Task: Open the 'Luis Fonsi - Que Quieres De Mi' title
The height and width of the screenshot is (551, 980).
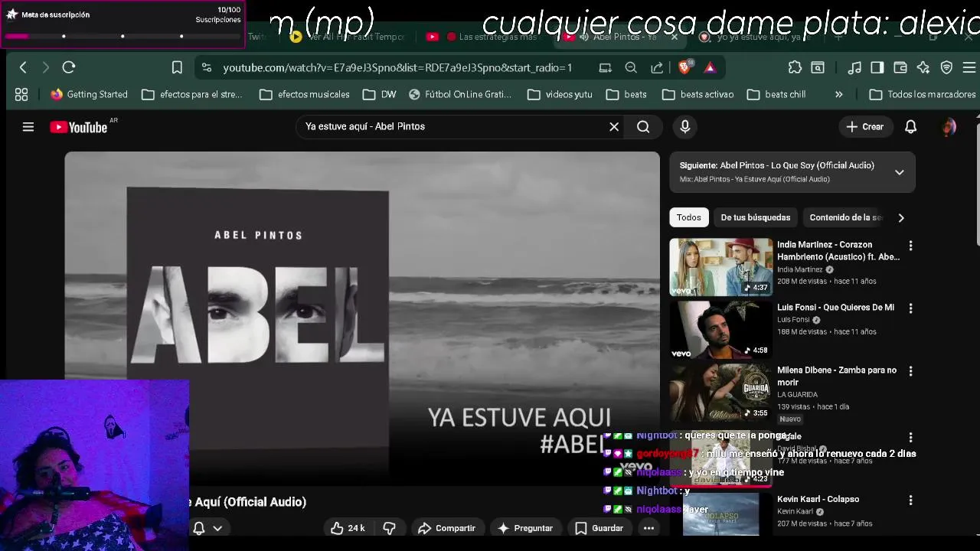Action: pyautogui.click(x=835, y=308)
